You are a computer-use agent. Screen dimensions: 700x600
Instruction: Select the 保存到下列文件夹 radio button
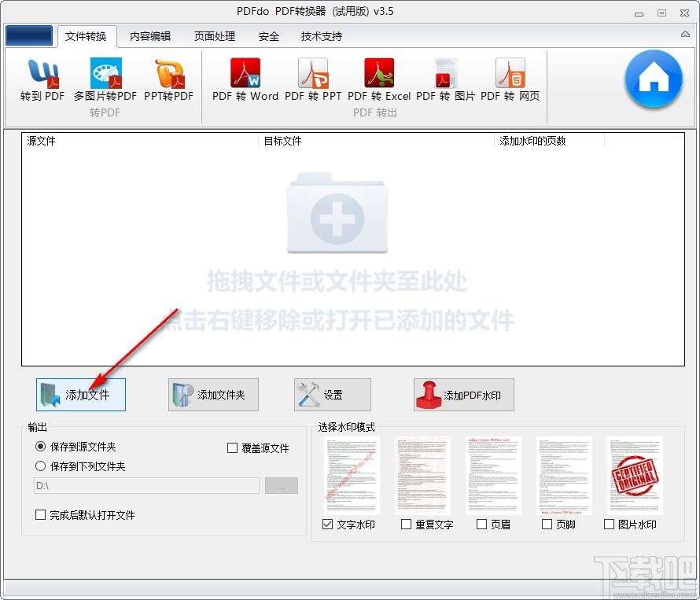coord(40,466)
